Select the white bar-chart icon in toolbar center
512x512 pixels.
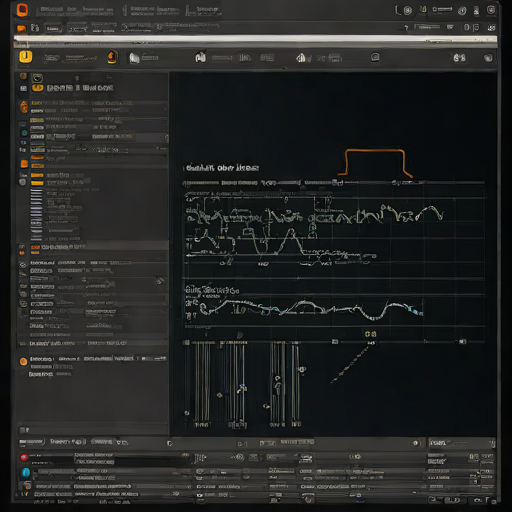201,57
